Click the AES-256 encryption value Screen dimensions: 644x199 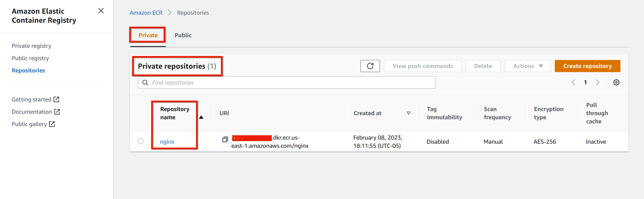coord(545,142)
